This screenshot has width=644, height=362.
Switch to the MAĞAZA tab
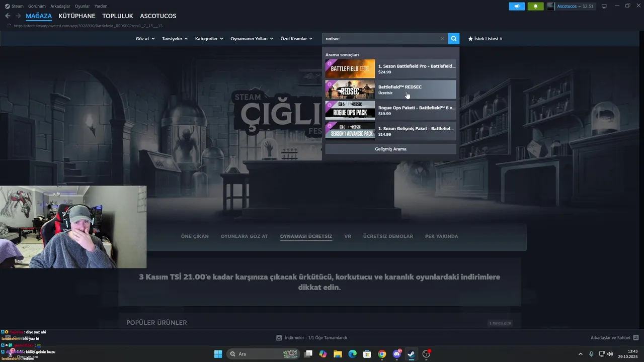pos(39,16)
